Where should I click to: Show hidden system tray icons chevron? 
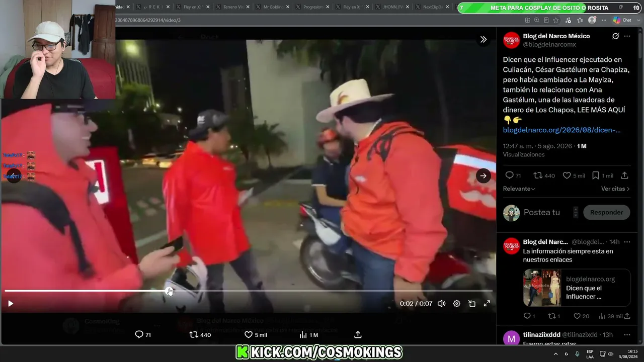pos(555,354)
